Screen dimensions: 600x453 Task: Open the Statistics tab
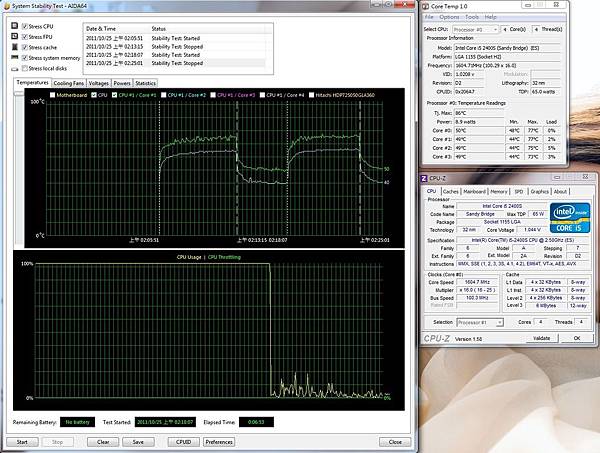[145, 83]
